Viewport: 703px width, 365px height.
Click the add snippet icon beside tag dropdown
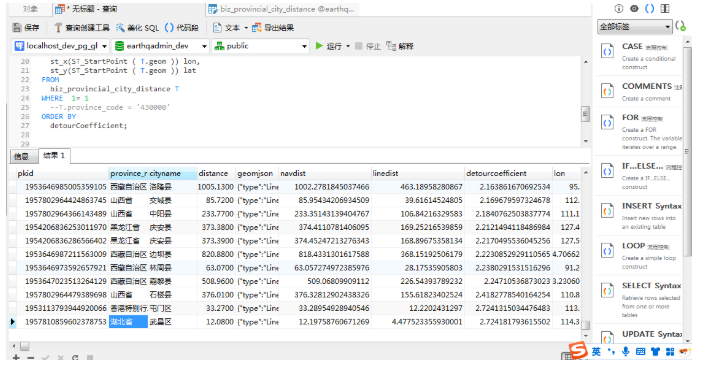tap(681, 26)
